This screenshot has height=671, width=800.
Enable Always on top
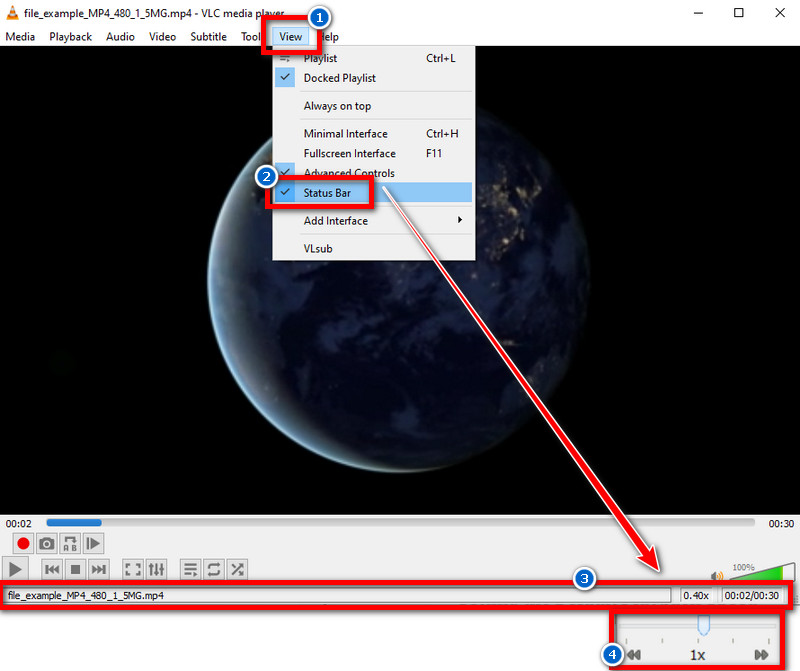(374, 106)
